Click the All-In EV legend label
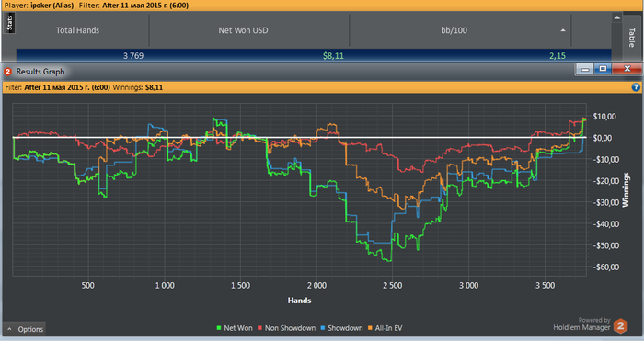644x341 pixels. pos(388,328)
